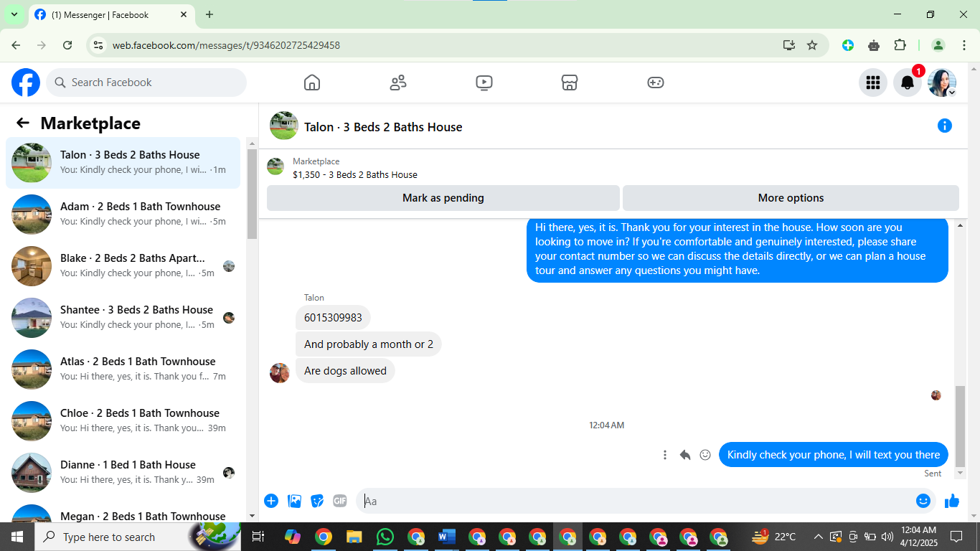Click Talon's profile picture beside his messages
Viewport: 980px width, 551px height.
tap(280, 373)
